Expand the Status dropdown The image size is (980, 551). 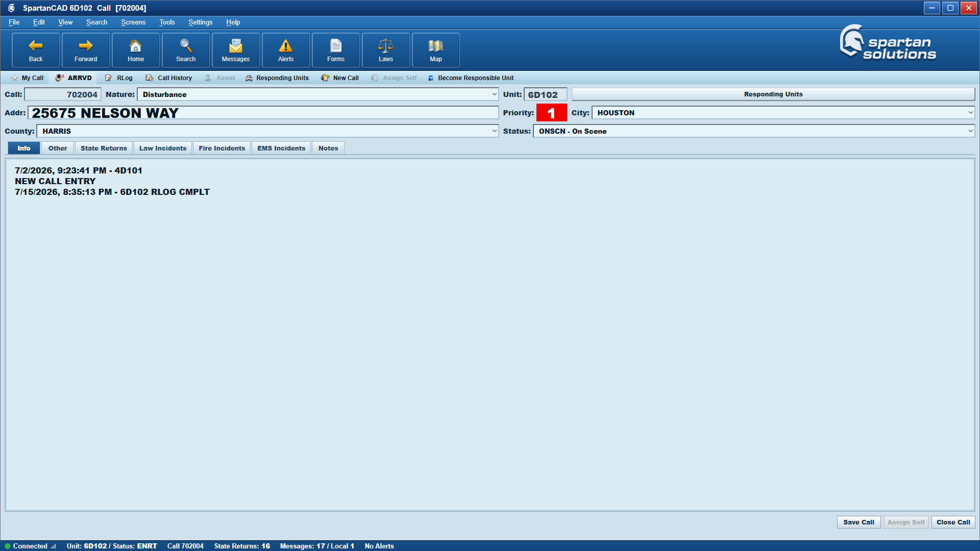(x=970, y=131)
